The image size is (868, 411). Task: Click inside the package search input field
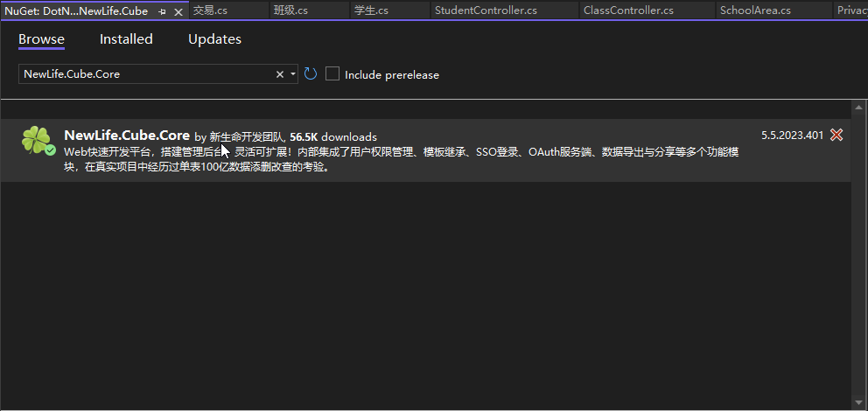(144, 74)
